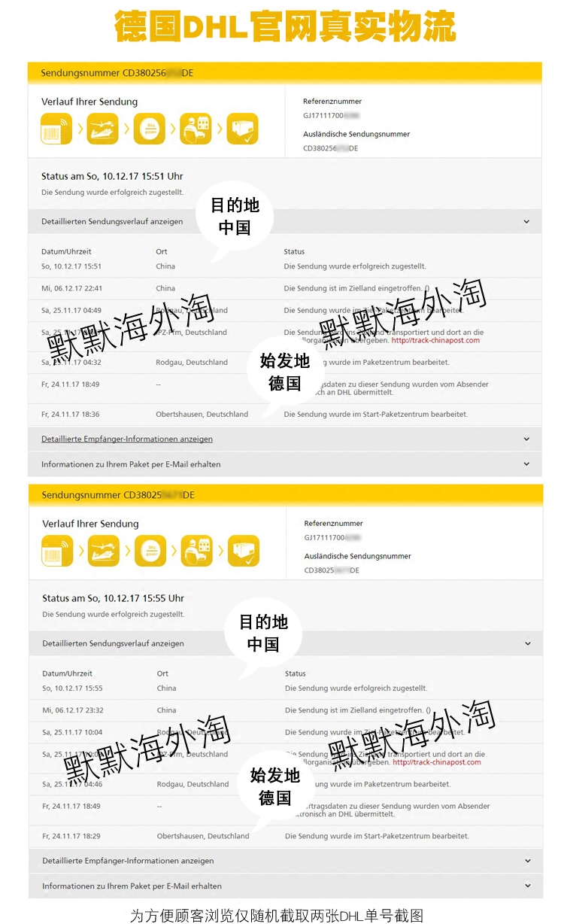The width and height of the screenshot is (564, 924).
Task: Click the transport plane-and-ship step icon in the upper shipment panel
Action: tap(103, 129)
